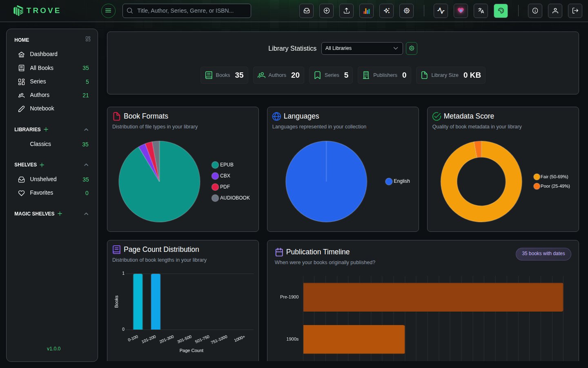The image size is (588, 368).
Task: Click the activity pulse icon
Action: [441, 11]
